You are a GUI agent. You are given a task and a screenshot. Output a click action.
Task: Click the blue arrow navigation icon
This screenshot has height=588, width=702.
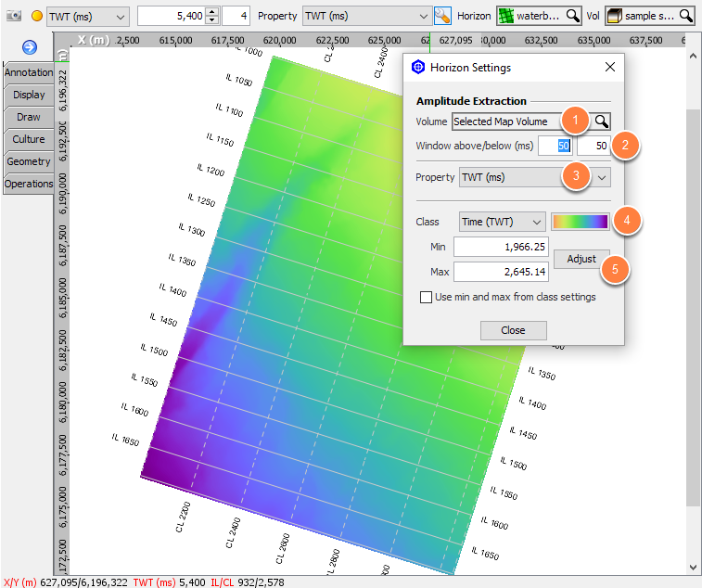click(30, 47)
